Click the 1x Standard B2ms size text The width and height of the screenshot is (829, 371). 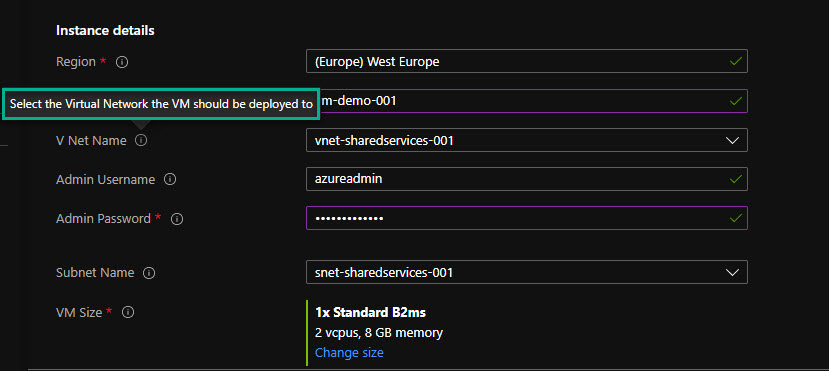pyautogui.click(x=370, y=312)
